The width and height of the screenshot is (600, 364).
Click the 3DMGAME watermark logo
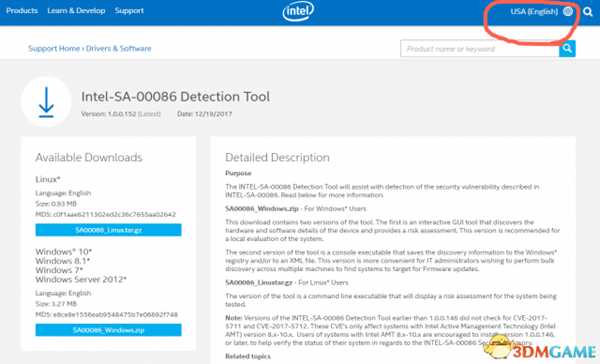pos(540,348)
